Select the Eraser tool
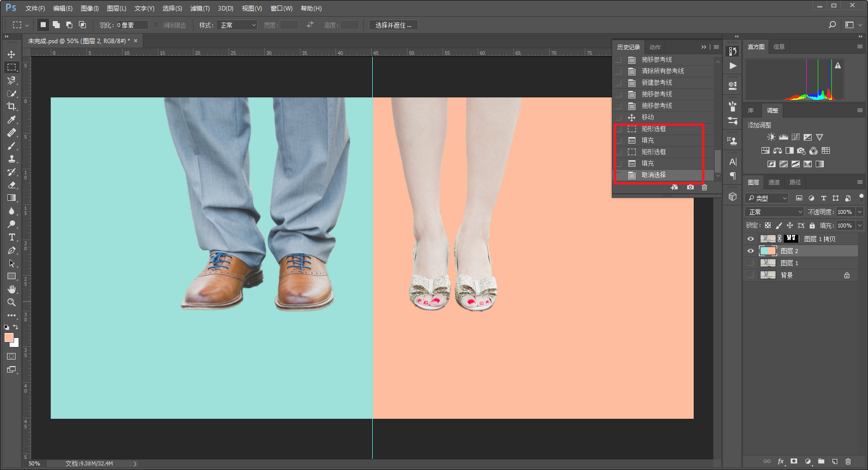This screenshot has width=868, height=470. pyautogui.click(x=11, y=185)
